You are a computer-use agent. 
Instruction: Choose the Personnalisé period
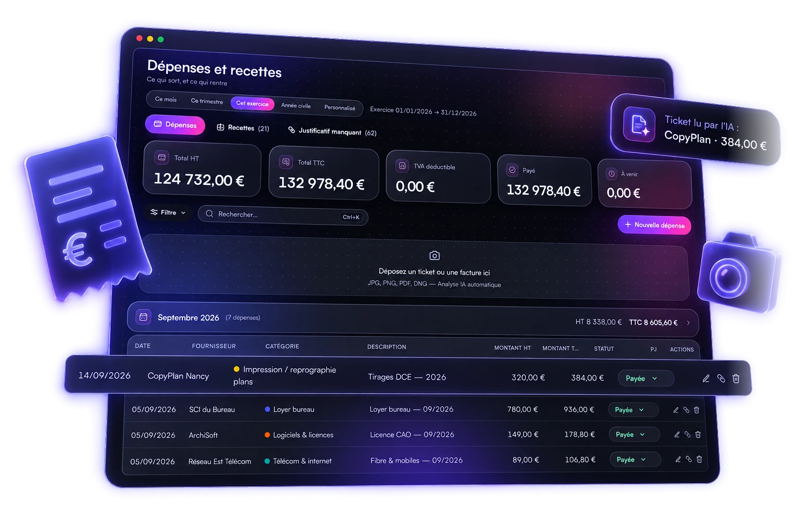point(340,108)
